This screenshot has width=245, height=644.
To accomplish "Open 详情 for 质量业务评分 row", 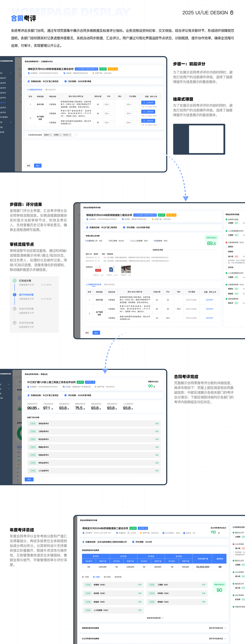I will (157, 447).
